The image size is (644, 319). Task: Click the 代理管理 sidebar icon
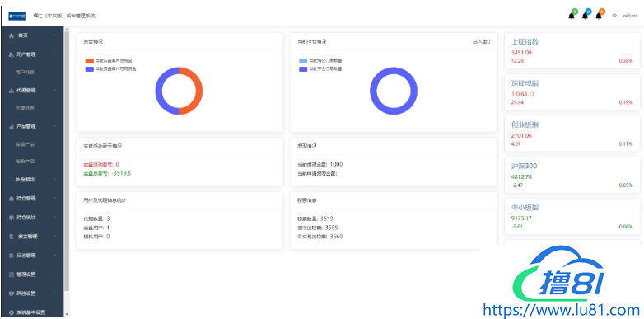(x=11, y=91)
